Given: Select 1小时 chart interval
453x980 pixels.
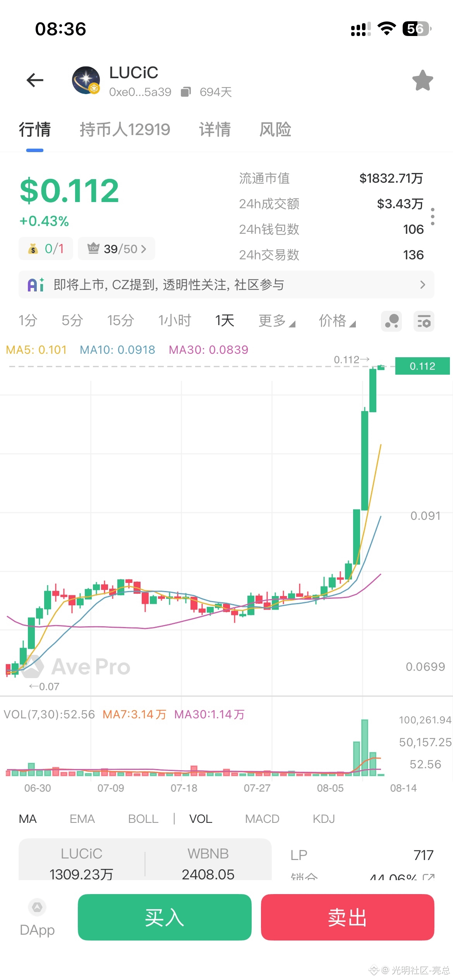Looking at the screenshot, I should pos(175,320).
